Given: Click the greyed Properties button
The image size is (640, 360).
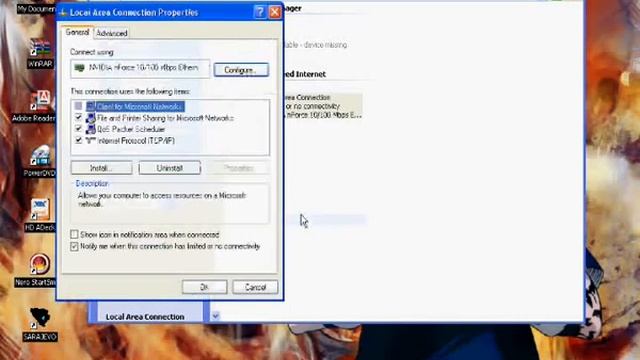Looking at the screenshot, I should (x=238, y=168).
